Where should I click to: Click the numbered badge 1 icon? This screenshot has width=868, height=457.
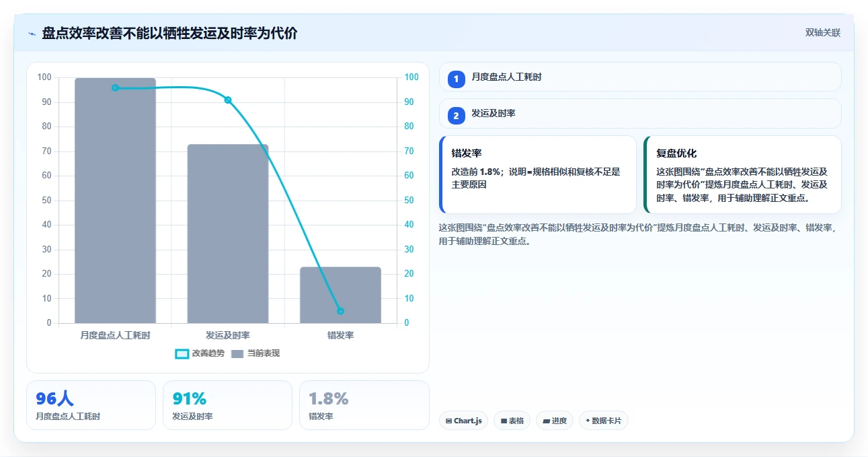(457, 78)
